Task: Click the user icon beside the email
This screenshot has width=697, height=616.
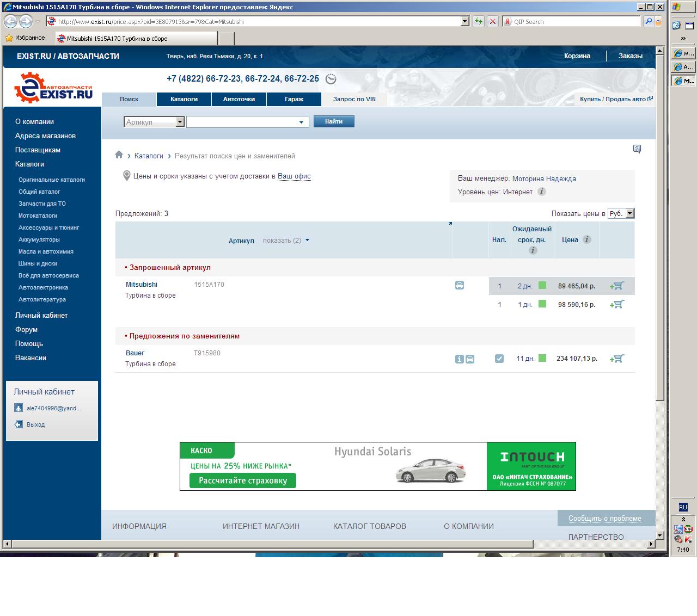Action: 19,408
